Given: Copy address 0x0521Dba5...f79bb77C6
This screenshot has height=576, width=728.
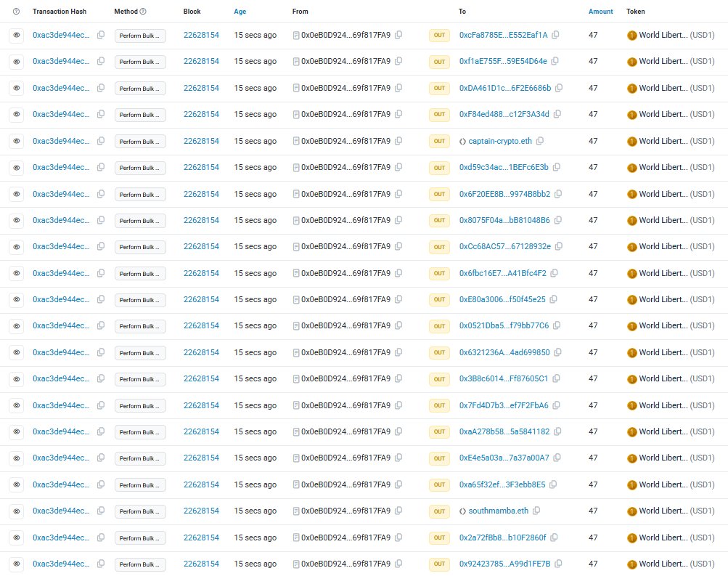Looking at the screenshot, I should coord(557,325).
